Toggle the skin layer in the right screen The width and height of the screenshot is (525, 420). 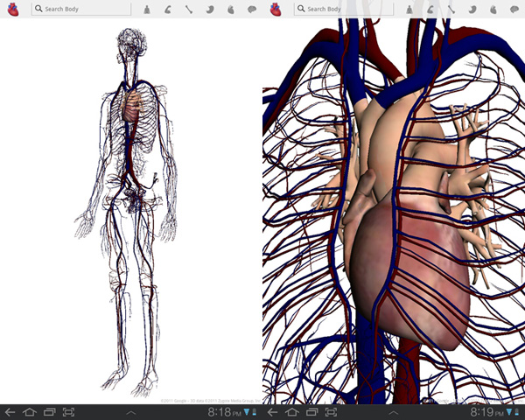coord(409,10)
